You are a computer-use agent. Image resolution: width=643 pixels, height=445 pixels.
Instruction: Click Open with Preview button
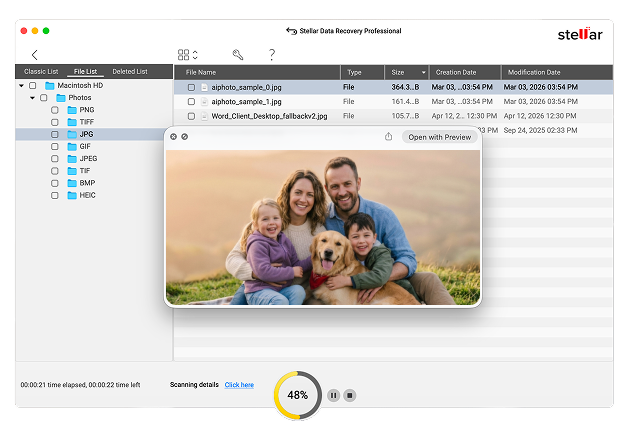[x=440, y=137]
